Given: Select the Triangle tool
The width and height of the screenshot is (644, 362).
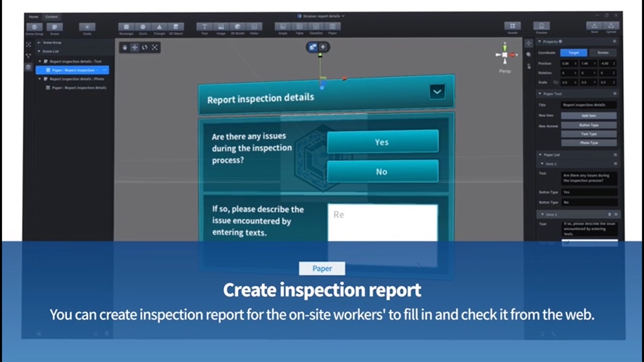Looking at the screenshot, I should [159, 27].
